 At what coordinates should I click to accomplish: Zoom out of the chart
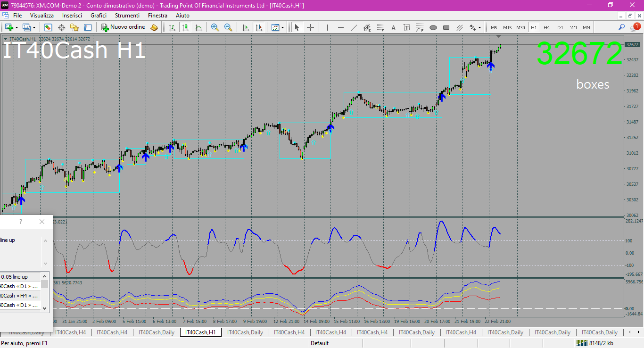(228, 27)
